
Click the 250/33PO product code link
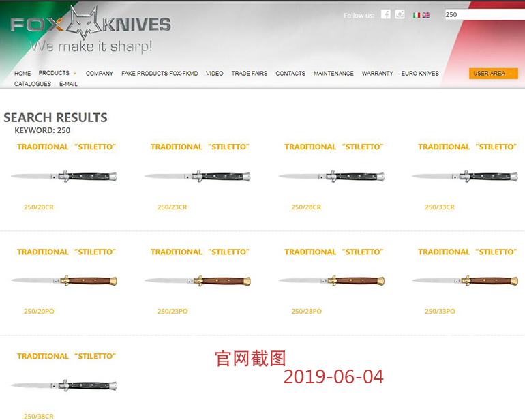pos(440,311)
